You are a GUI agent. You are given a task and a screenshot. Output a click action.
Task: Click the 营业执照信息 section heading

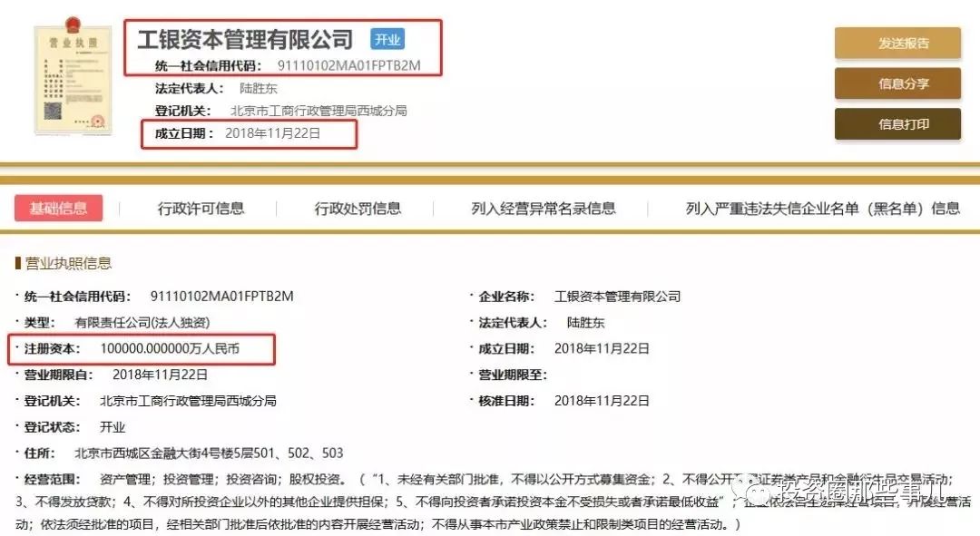(x=68, y=263)
